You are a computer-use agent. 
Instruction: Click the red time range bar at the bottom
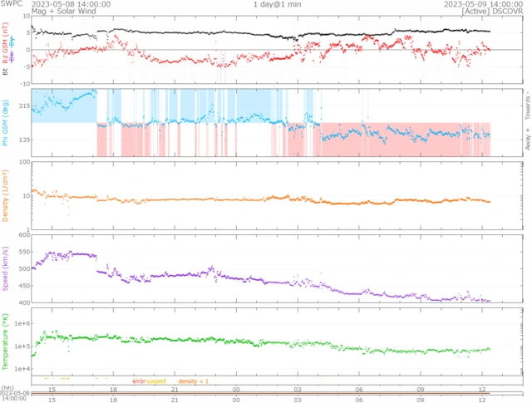[x=266, y=393]
